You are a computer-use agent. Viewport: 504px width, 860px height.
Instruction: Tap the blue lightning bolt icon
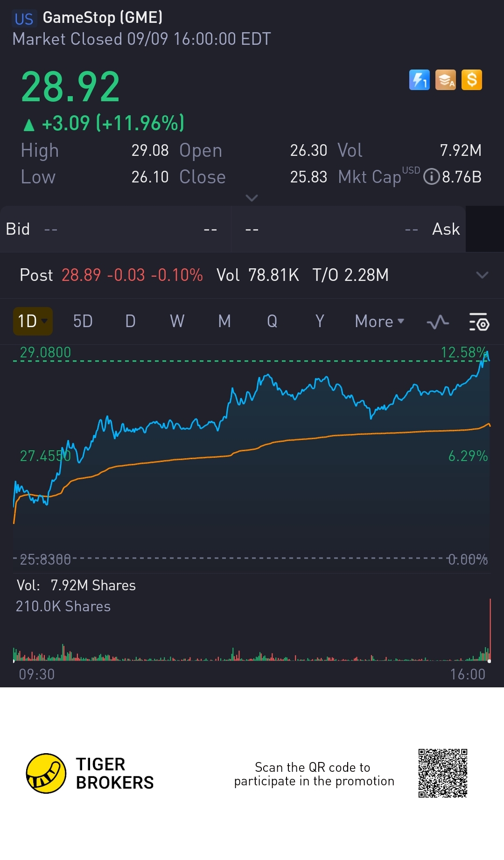[x=419, y=80]
